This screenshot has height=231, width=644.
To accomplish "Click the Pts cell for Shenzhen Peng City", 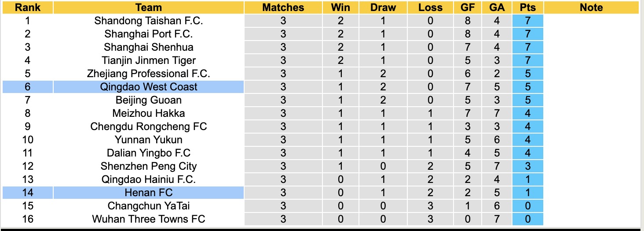I will pos(528,166).
